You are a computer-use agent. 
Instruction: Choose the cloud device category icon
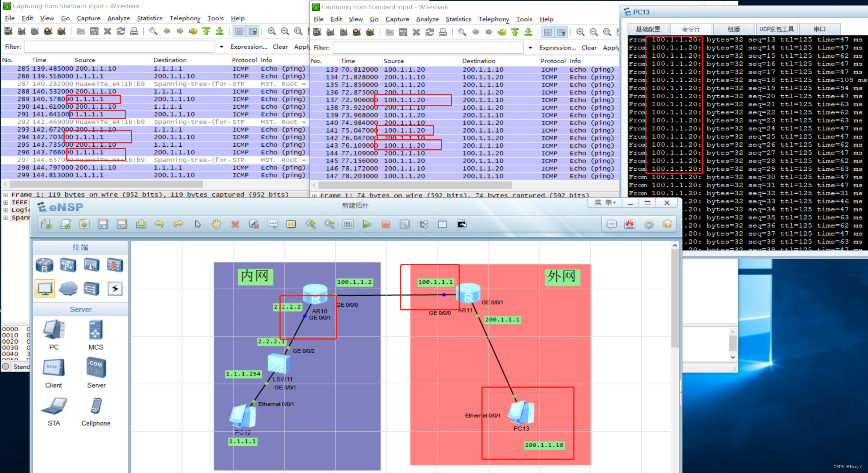click(x=68, y=288)
